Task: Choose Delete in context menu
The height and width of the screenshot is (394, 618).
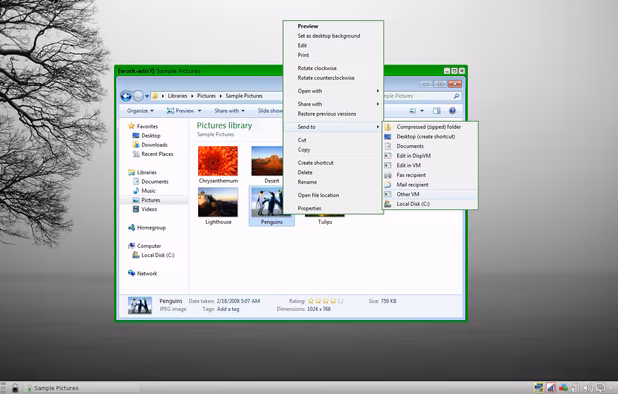Action: pos(333,173)
